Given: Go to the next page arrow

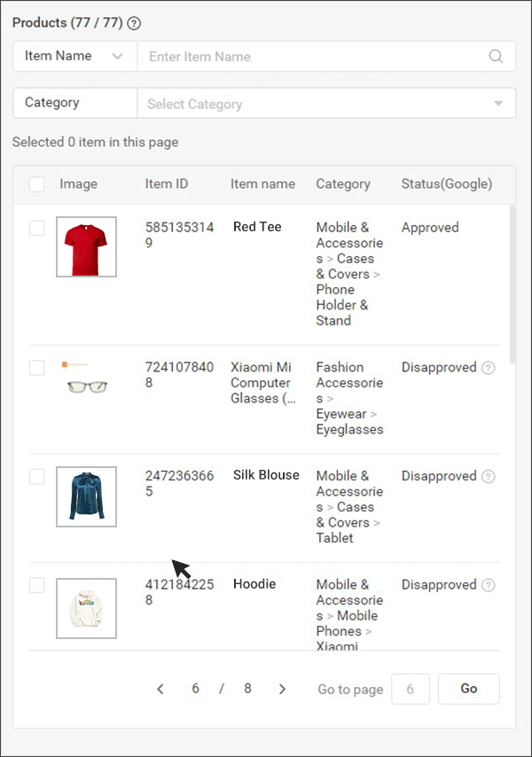Looking at the screenshot, I should (283, 689).
